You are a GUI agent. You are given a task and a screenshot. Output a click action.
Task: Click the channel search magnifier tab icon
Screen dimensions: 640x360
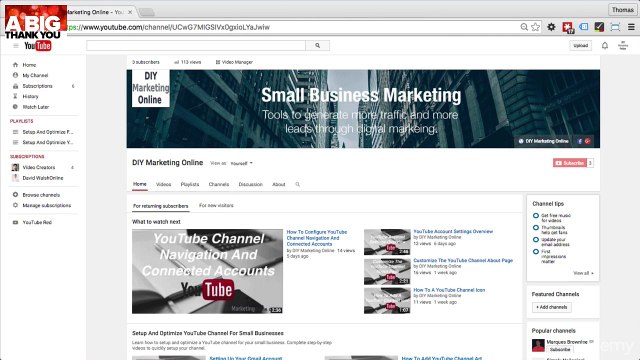tap(298, 184)
